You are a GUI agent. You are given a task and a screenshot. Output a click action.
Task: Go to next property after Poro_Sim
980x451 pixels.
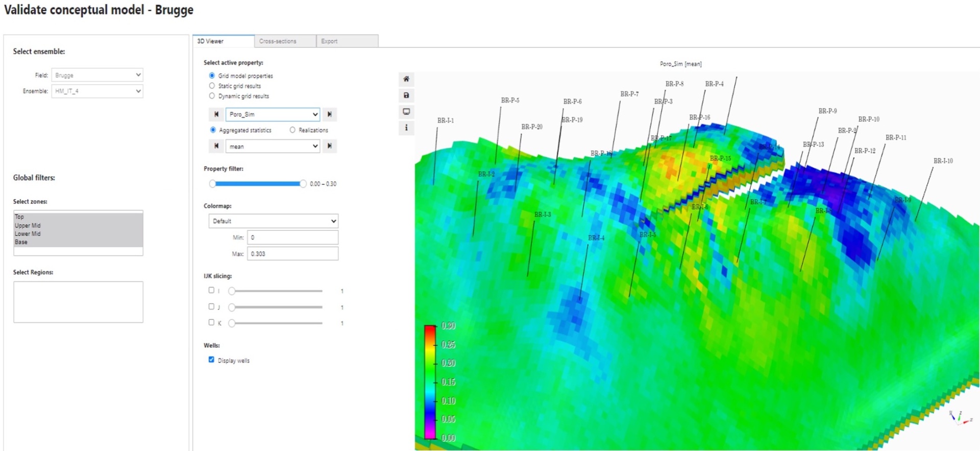pyautogui.click(x=330, y=114)
